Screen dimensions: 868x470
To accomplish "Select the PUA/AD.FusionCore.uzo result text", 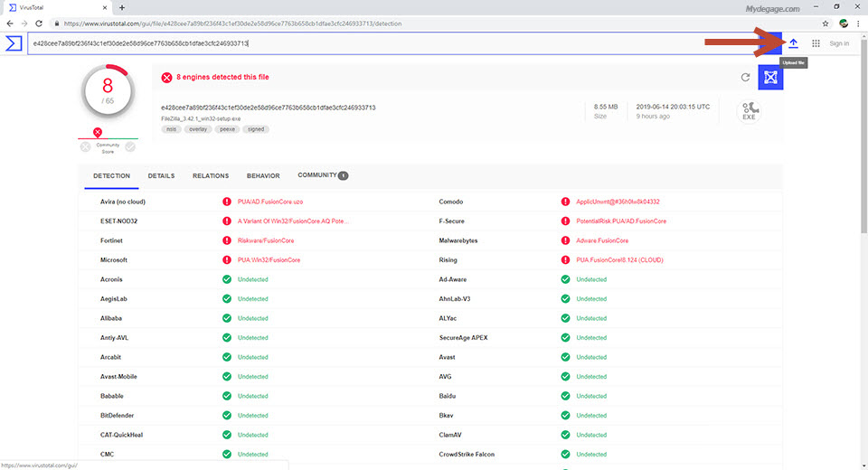I will [x=270, y=202].
